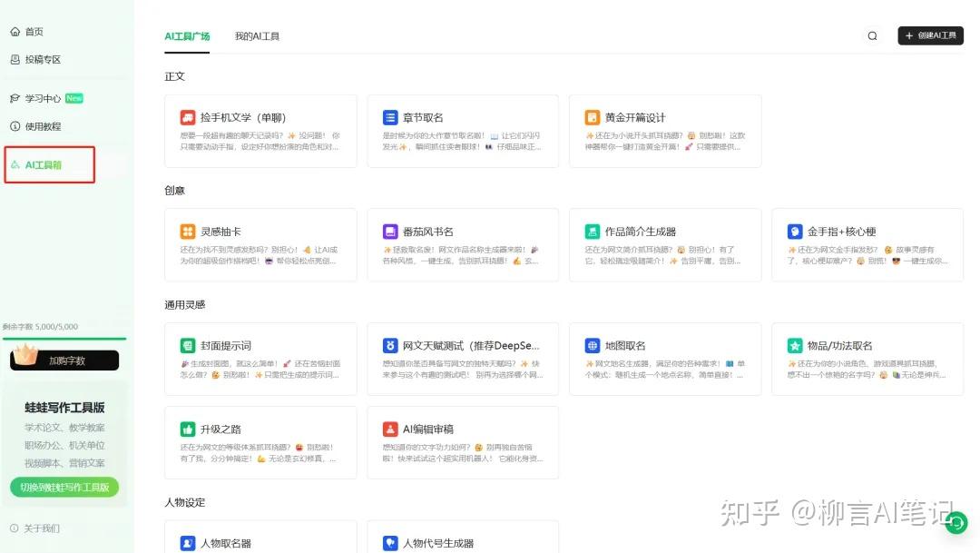Click the red AI编辑审稿 icon
Image resolution: width=980 pixels, height=553 pixels.
pos(390,430)
